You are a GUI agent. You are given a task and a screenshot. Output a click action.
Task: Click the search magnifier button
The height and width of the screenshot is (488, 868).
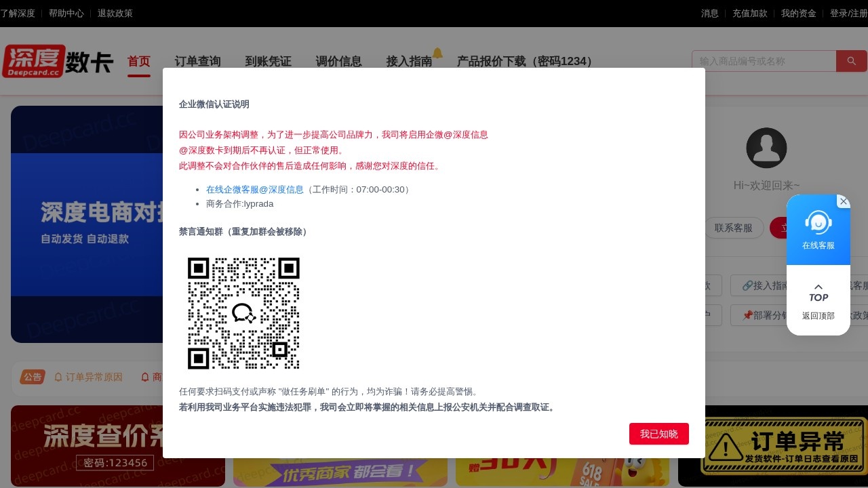[852, 61]
